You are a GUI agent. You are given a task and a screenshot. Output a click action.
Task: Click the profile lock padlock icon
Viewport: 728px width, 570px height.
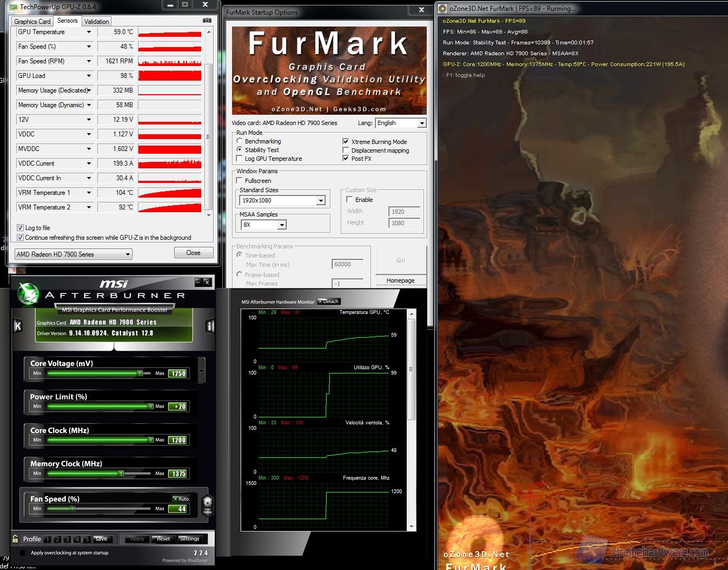[x=15, y=539]
